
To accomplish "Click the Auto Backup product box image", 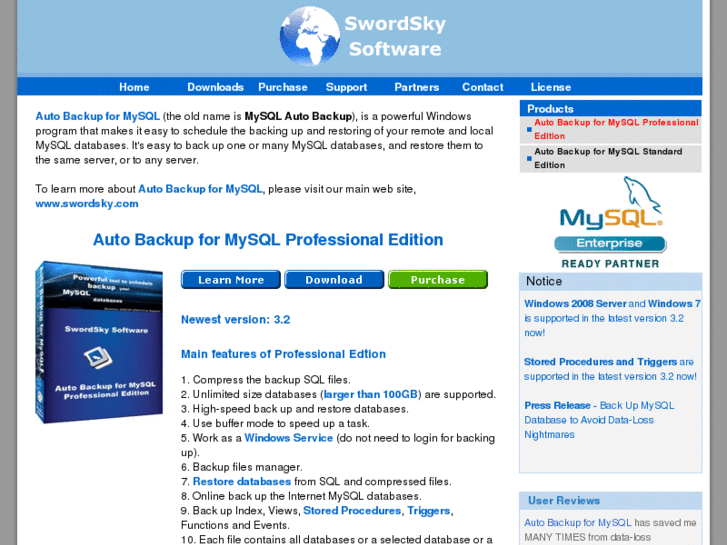I will pyautogui.click(x=99, y=342).
